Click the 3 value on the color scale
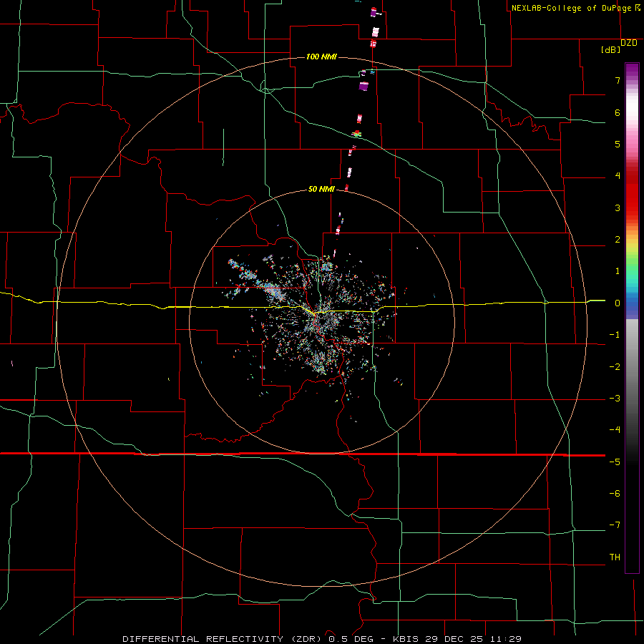 coord(618,208)
